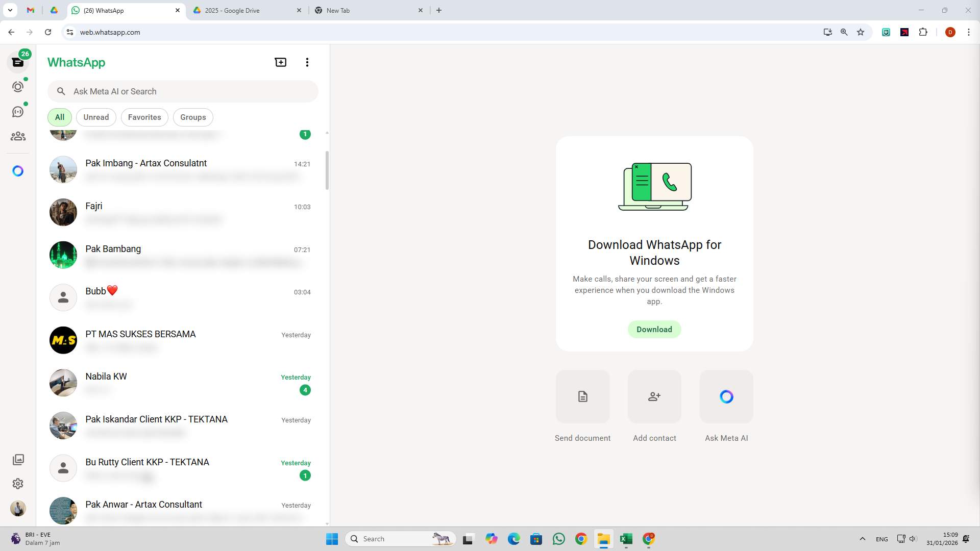Viewport: 980px width, 551px height.
Task: Show hidden system tray icons
Action: click(862, 539)
